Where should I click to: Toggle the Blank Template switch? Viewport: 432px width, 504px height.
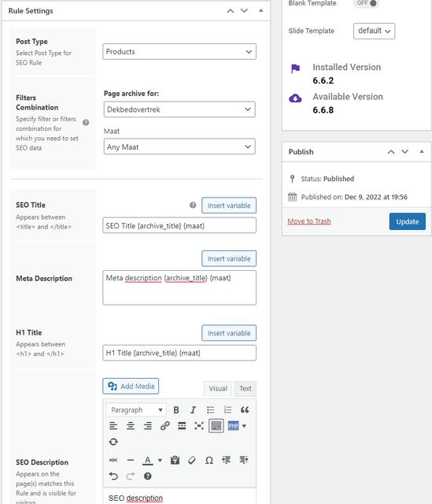pos(367,3)
